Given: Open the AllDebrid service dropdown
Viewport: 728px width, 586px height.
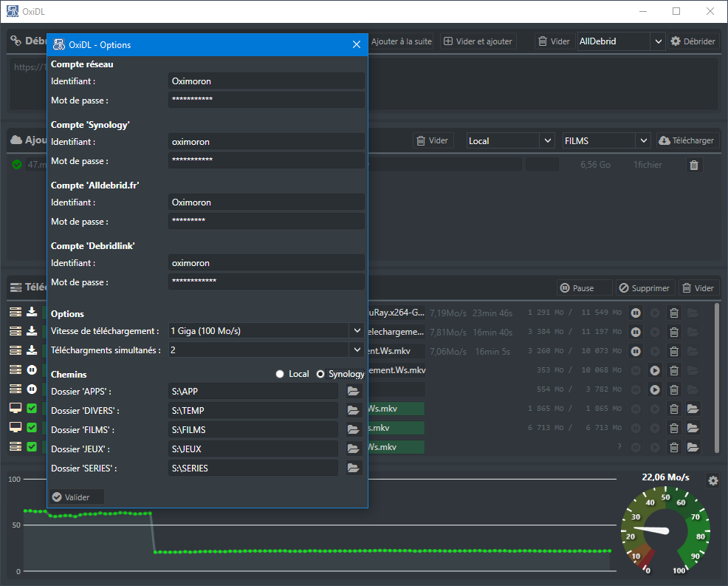Looking at the screenshot, I should pyautogui.click(x=658, y=41).
